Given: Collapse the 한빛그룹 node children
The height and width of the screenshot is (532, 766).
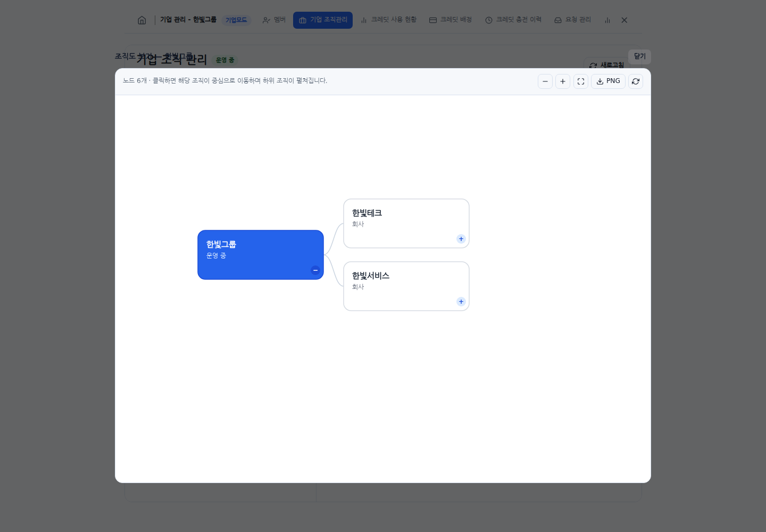Looking at the screenshot, I should [315, 270].
